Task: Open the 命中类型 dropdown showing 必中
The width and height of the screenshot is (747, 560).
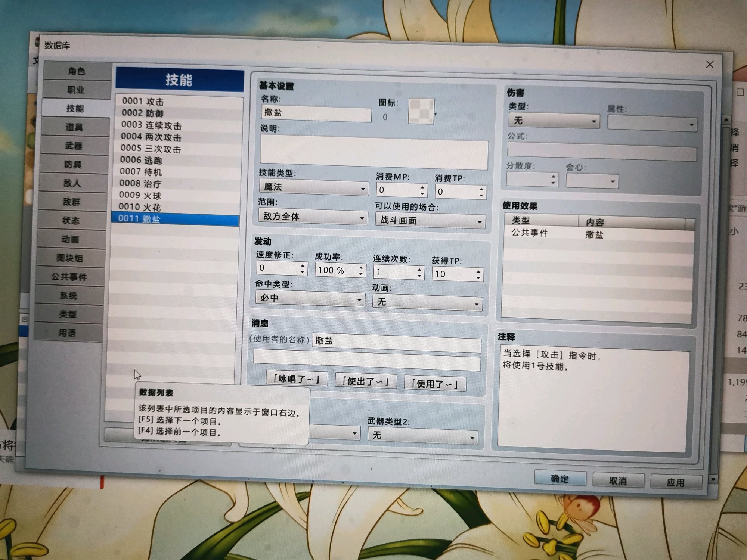Action: click(x=310, y=299)
